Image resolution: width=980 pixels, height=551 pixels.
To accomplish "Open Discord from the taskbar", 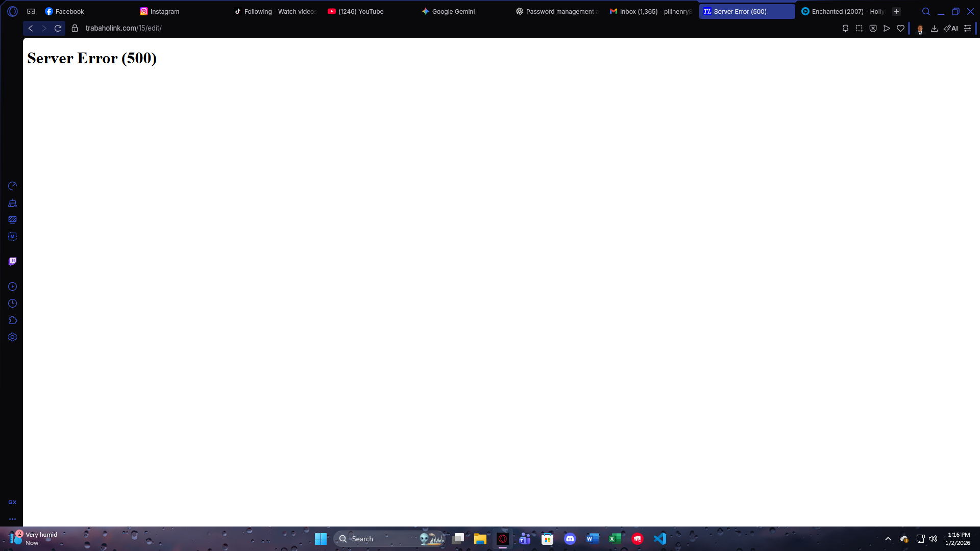I will pos(570,539).
